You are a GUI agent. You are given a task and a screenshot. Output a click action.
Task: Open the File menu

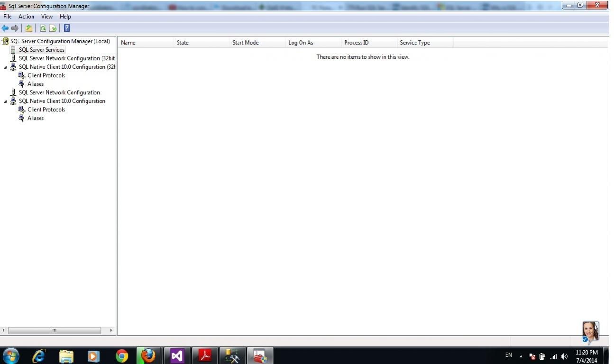[8, 17]
